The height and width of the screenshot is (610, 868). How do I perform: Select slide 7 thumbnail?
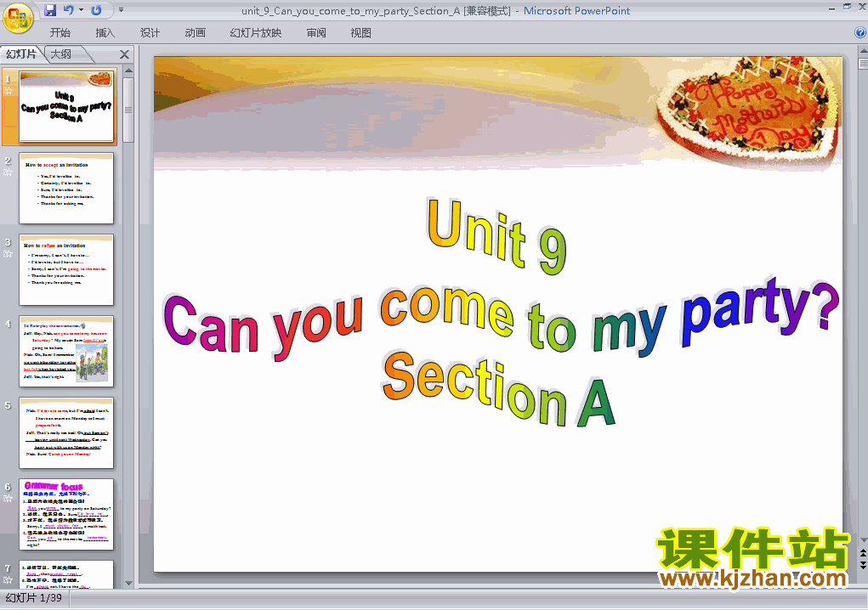[66, 574]
